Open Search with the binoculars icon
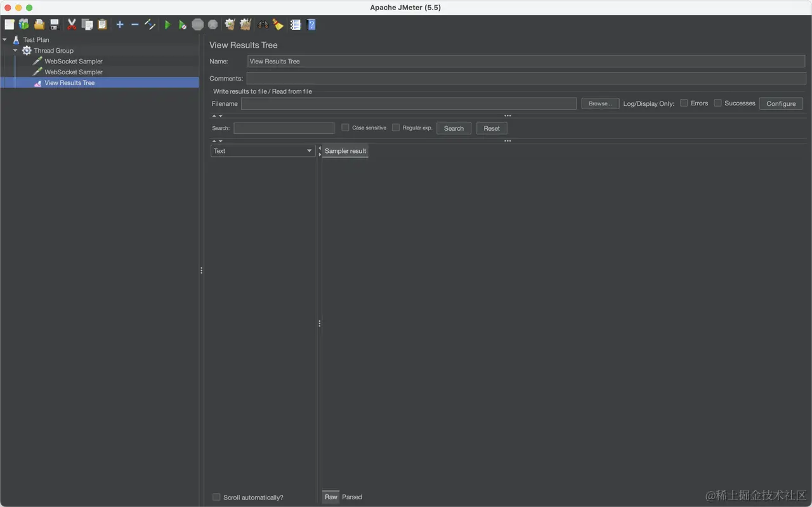The height and width of the screenshot is (507, 812). click(x=263, y=25)
